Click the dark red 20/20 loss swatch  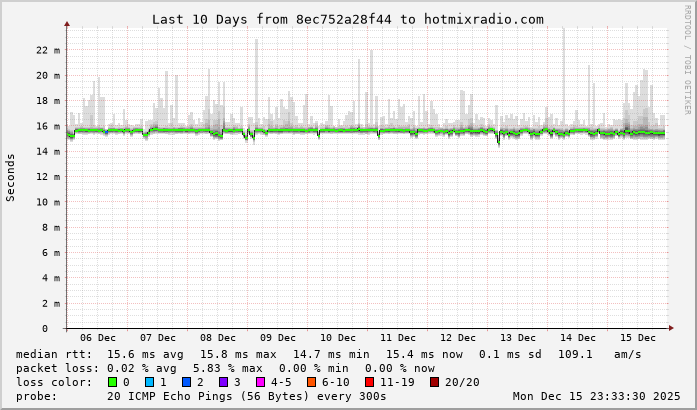[x=434, y=382]
